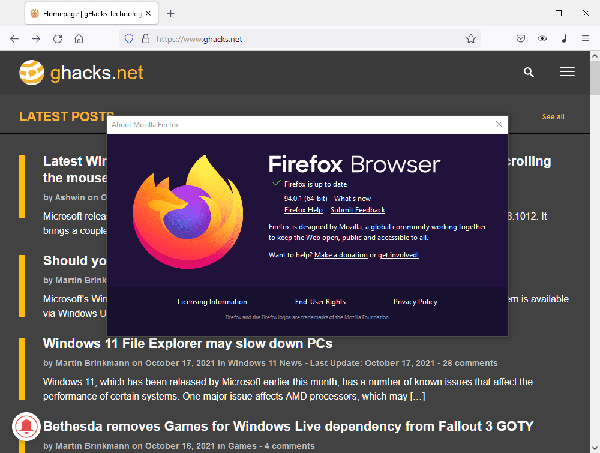Click the eye extension icon in toolbar

pyautogui.click(x=542, y=39)
